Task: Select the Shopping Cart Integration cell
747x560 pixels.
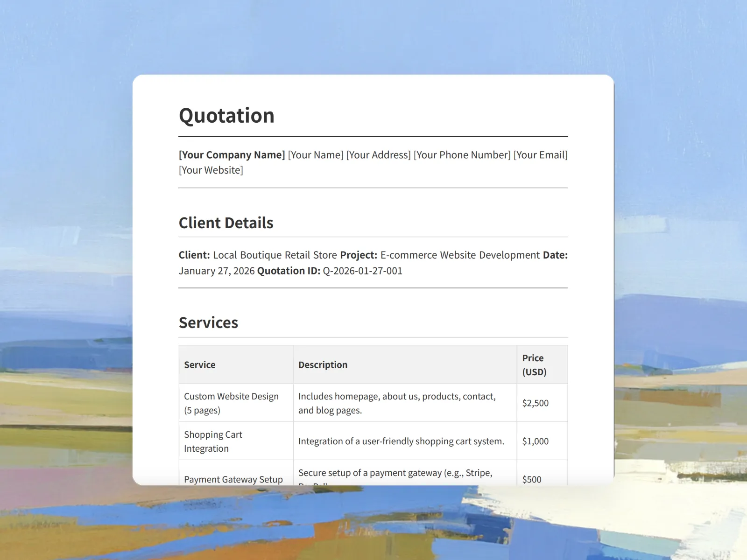Action: (x=213, y=441)
